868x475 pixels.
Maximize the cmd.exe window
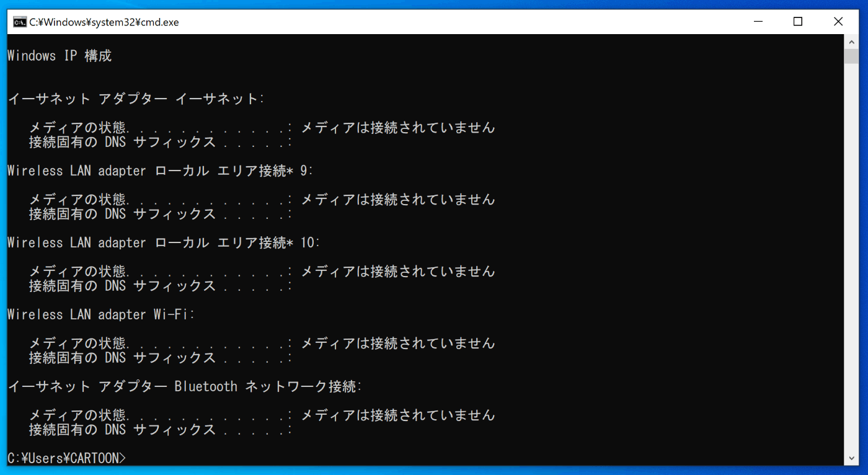click(798, 22)
